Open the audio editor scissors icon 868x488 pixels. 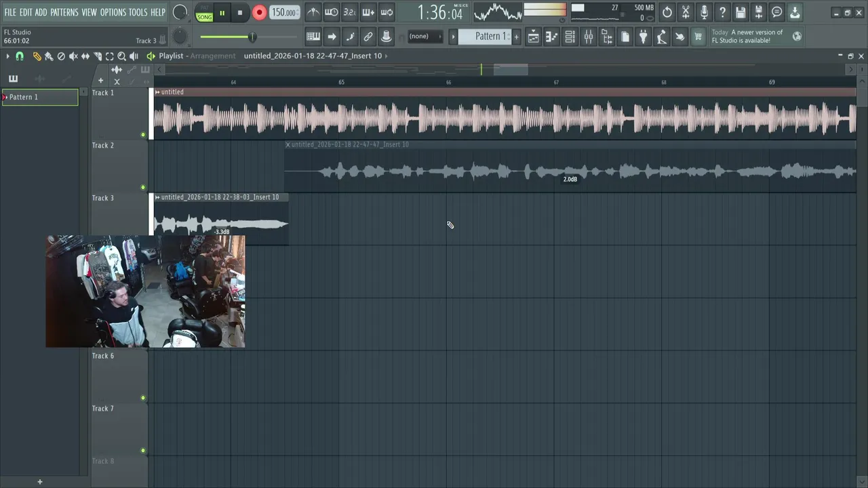686,12
